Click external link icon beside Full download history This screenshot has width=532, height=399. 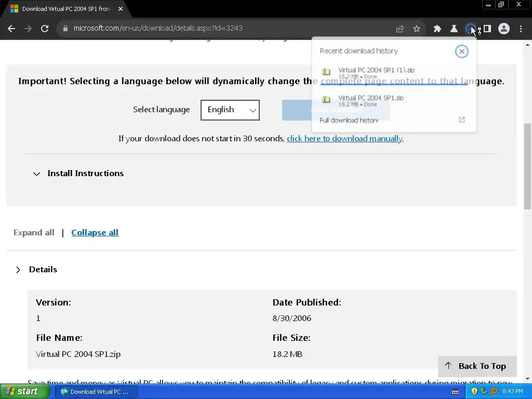(x=461, y=120)
